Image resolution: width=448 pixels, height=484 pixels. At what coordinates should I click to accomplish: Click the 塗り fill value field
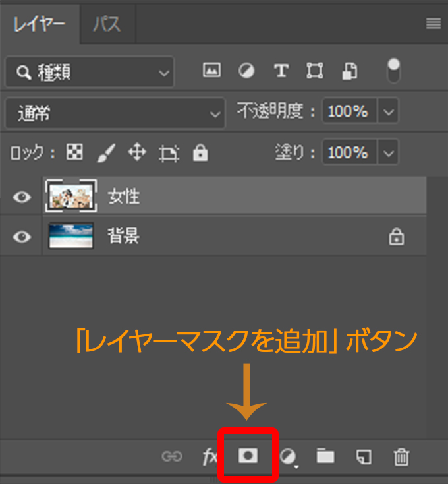click(x=348, y=153)
